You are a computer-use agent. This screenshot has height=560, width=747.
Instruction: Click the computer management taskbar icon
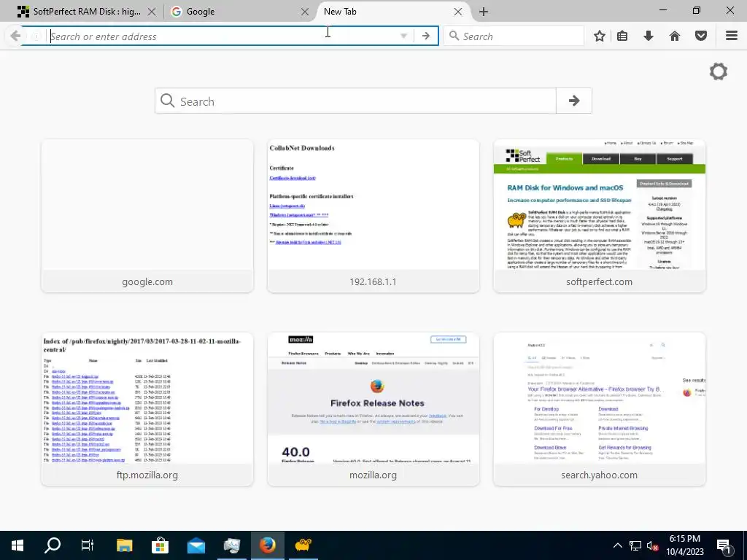tap(231, 545)
